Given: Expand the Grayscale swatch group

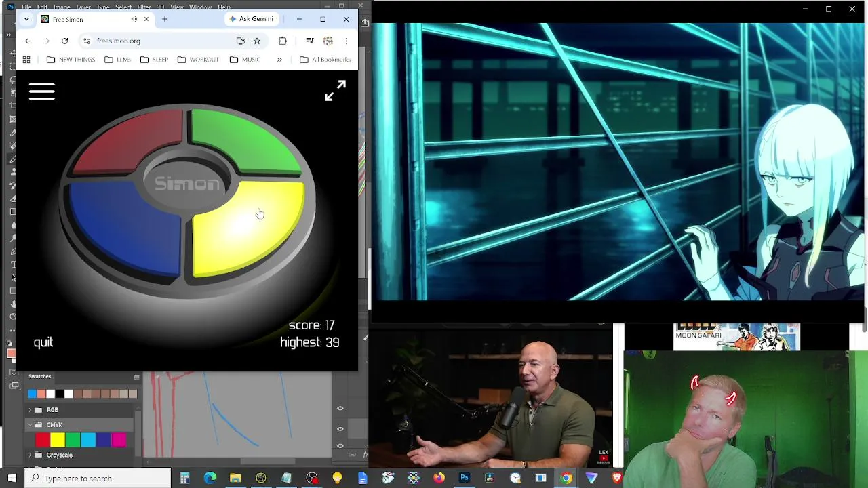Looking at the screenshot, I should pos(30,455).
